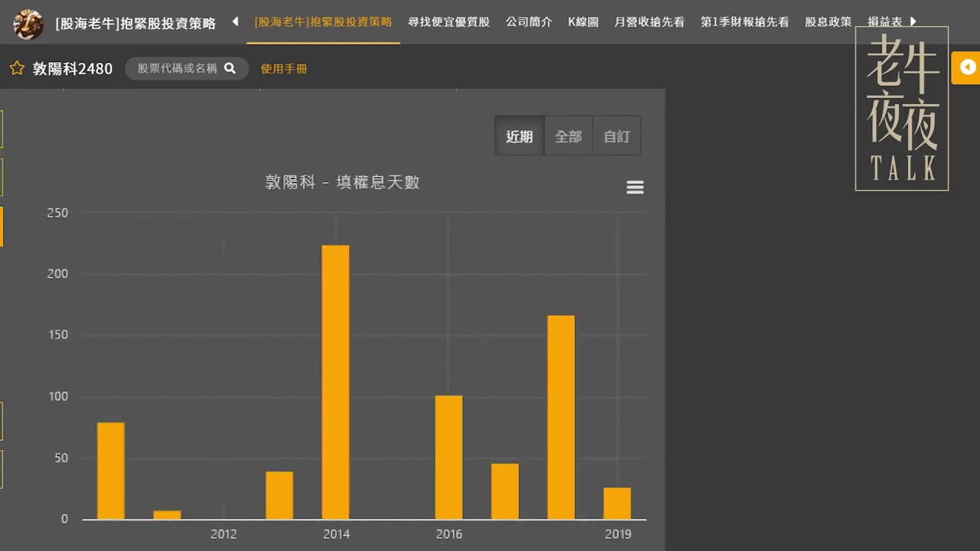
Task: Open chart hamburger menu icon
Action: tap(635, 187)
